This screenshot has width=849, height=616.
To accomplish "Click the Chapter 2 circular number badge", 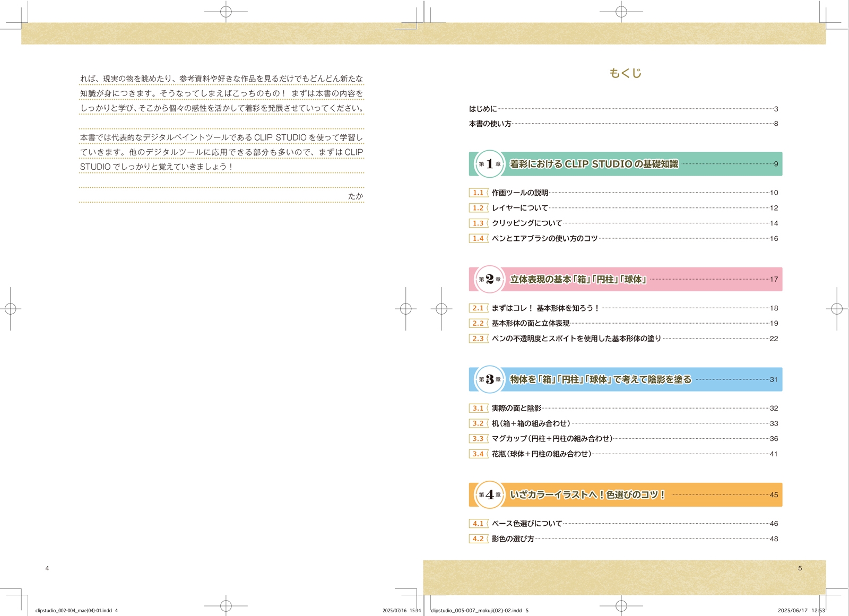I will pos(489,279).
